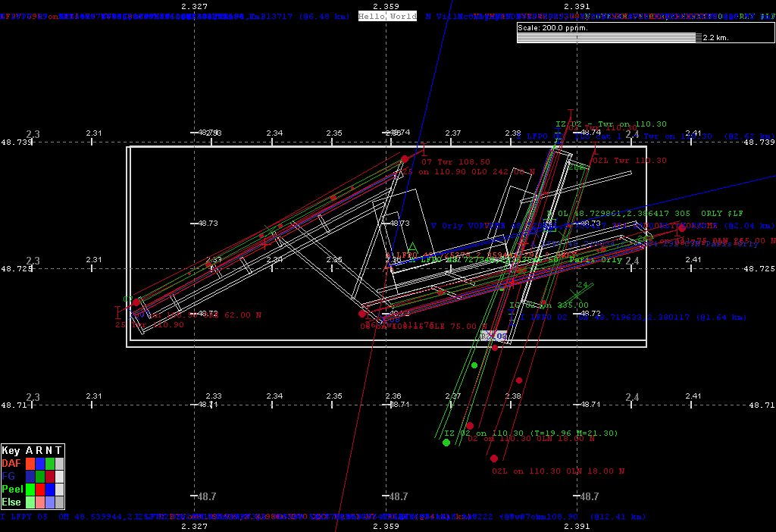Viewport: 776px width, 532px height.
Task: Click the red DAF airport color swatch
Action: 30,463
